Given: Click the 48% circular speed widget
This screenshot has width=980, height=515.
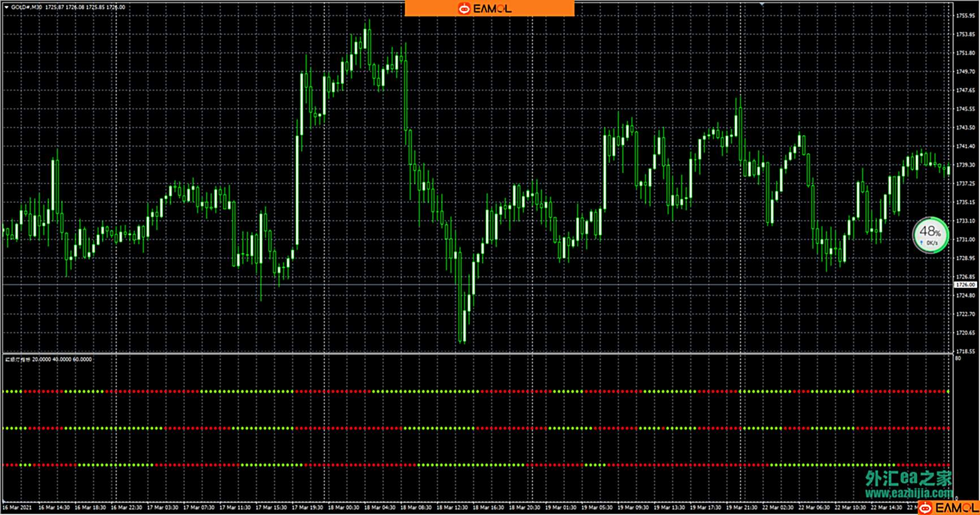Looking at the screenshot, I should [x=930, y=235].
